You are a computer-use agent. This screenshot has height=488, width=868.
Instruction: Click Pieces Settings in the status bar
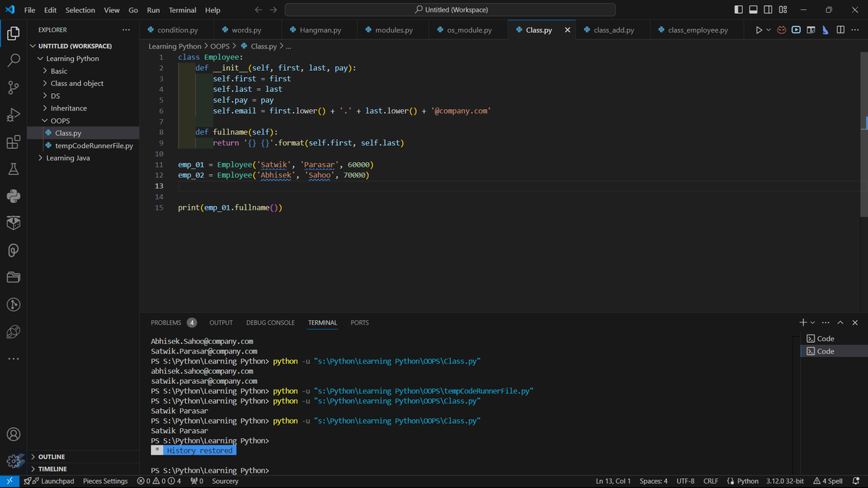[105, 481]
